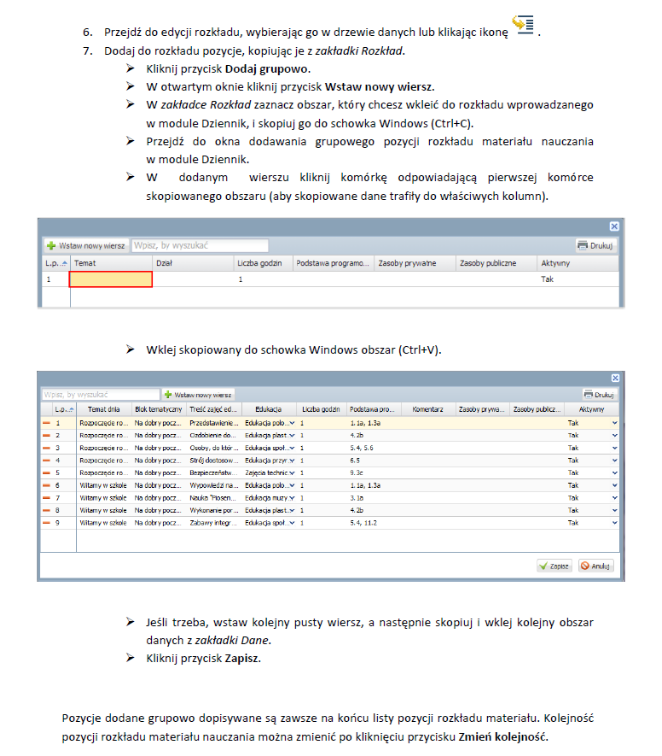This screenshot has height=756, width=662.
Task: Select the 'Zabawy integr...' cell in row 9
Action: tap(214, 523)
